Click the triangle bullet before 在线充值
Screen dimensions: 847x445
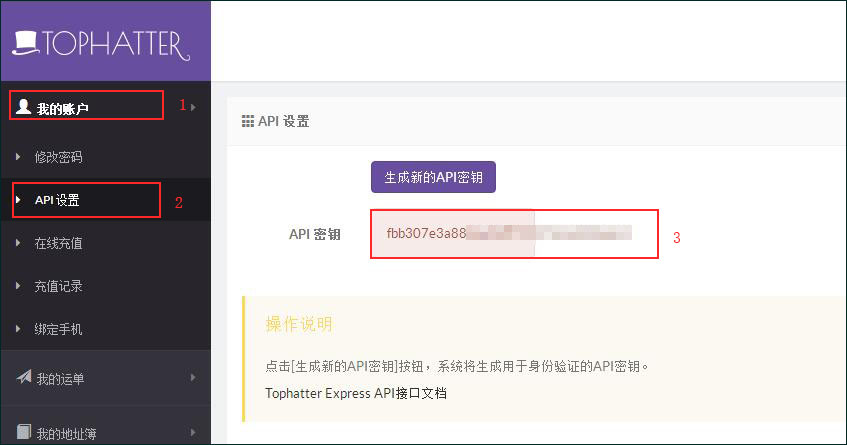click(18, 243)
